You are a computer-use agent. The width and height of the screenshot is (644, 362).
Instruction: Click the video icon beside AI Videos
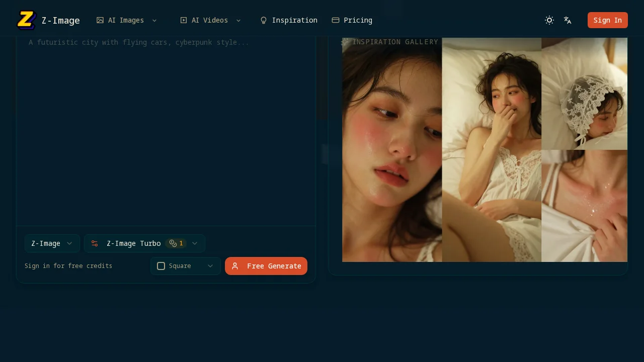[x=184, y=20]
